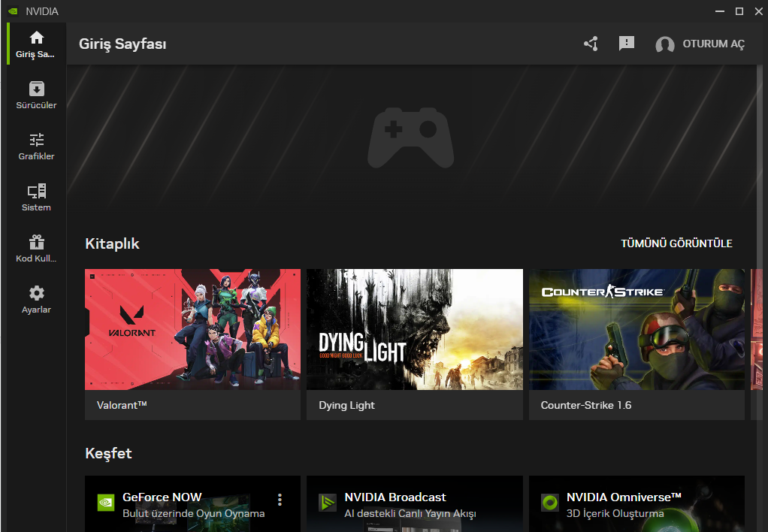The height and width of the screenshot is (532, 768).
Task: Open the NVIDIA Broadcast card title
Action: [x=395, y=497]
